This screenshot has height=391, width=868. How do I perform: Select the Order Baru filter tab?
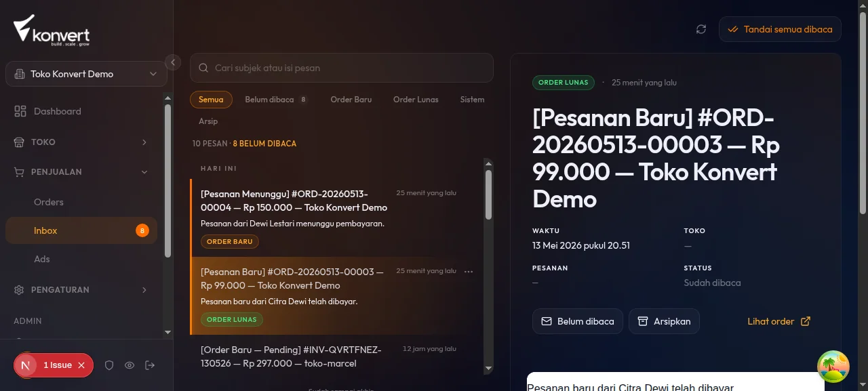coord(351,100)
